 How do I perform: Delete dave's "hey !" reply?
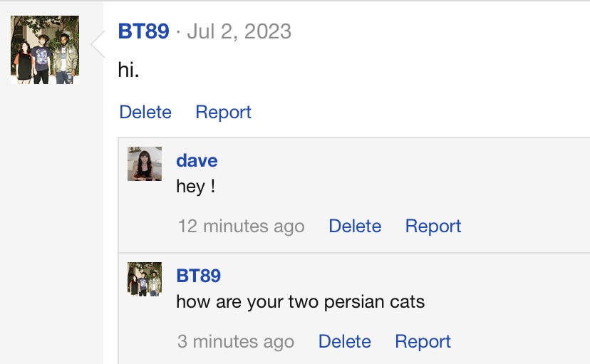355,227
